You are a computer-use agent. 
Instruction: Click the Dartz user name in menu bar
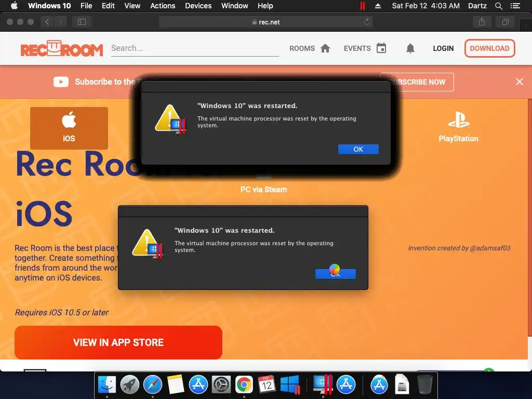coord(477,6)
